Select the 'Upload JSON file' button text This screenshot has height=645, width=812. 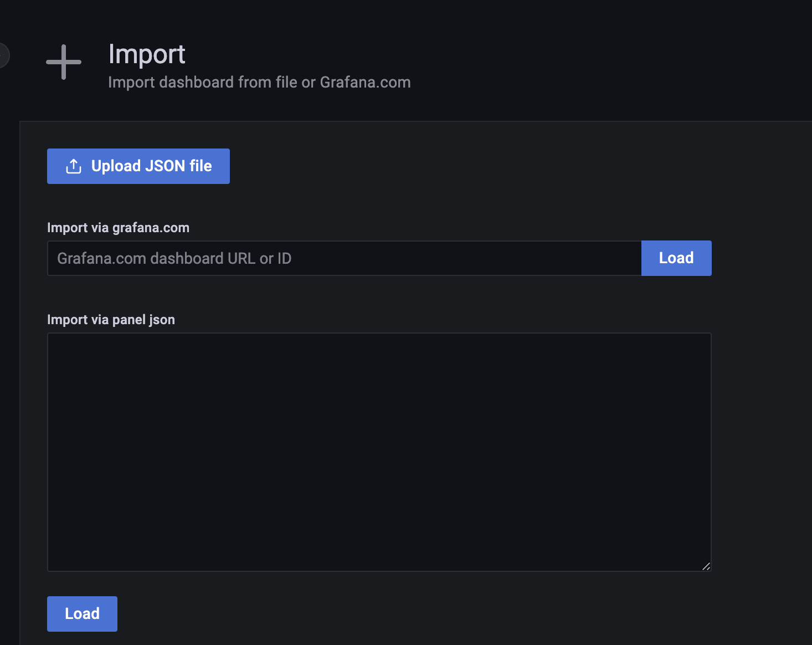click(151, 166)
